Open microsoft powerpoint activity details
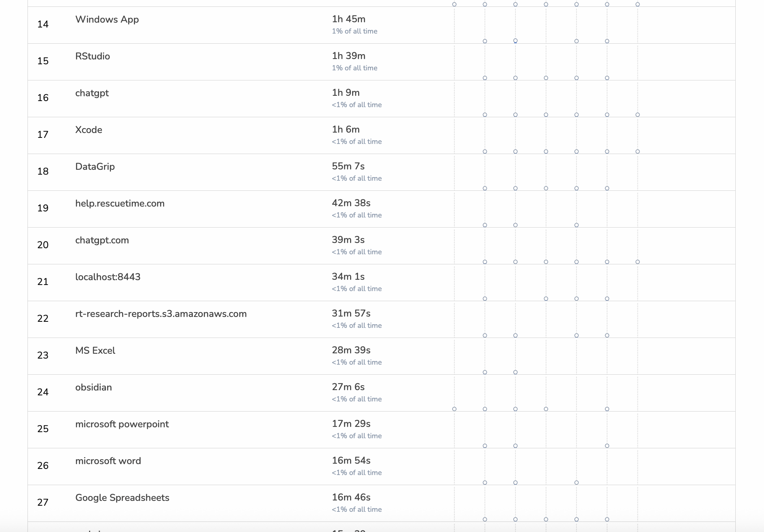This screenshot has height=532, width=764. (x=122, y=424)
